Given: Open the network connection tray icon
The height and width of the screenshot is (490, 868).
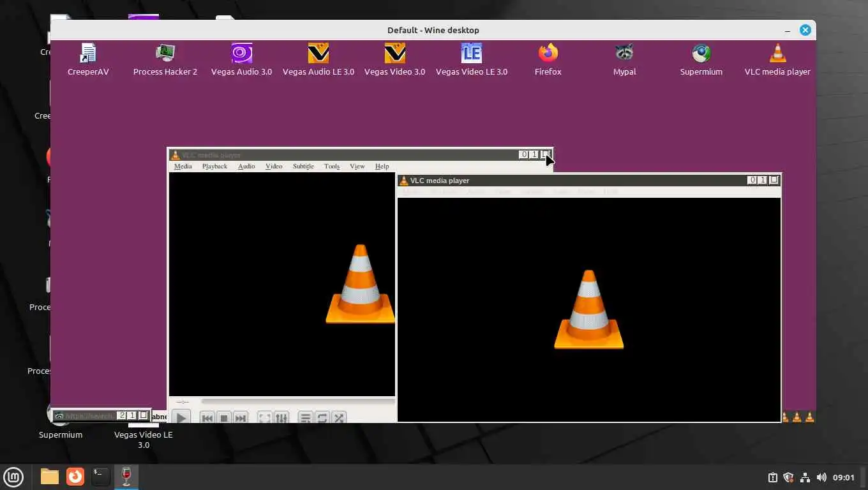Looking at the screenshot, I should click(x=805, y=477).
